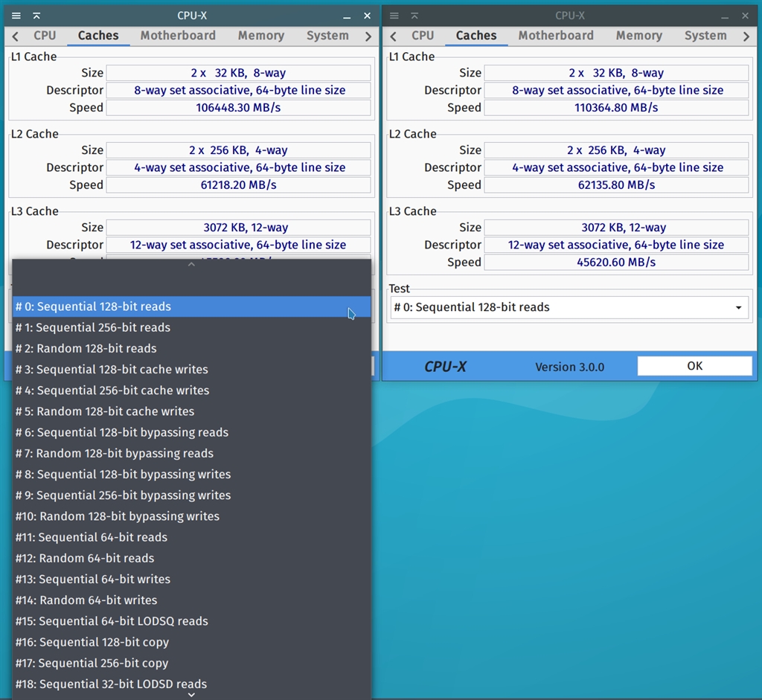Viewport: 762px width, 700px height.
Task: Click the dropdown list scroll-up arrow
Action: tap(191, 264)
